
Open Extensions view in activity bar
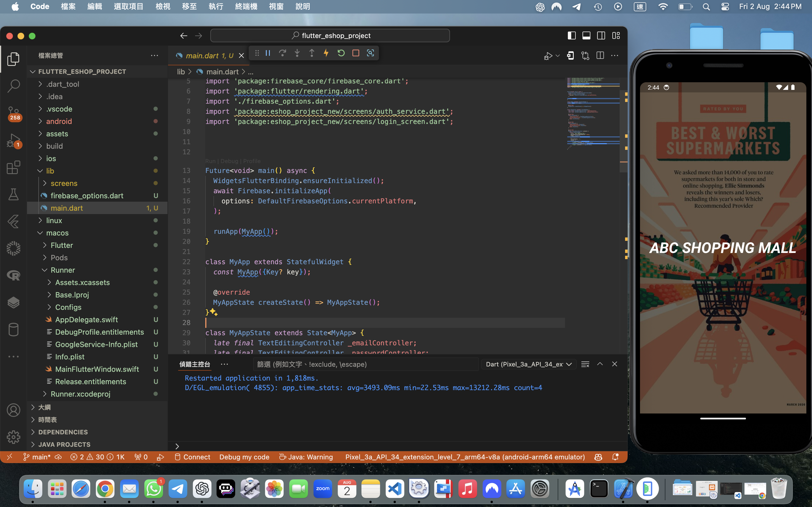click(14, 167)
